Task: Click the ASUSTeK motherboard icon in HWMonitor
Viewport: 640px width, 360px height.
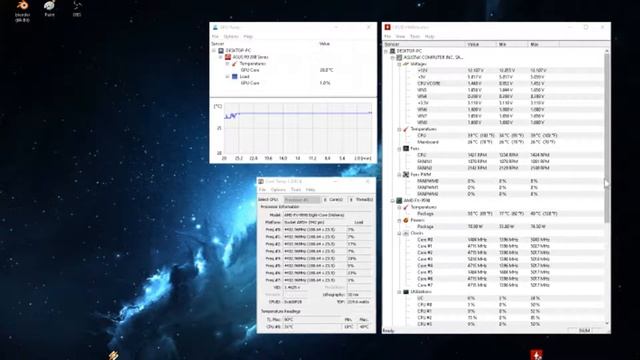Action: tap(399, 58)
